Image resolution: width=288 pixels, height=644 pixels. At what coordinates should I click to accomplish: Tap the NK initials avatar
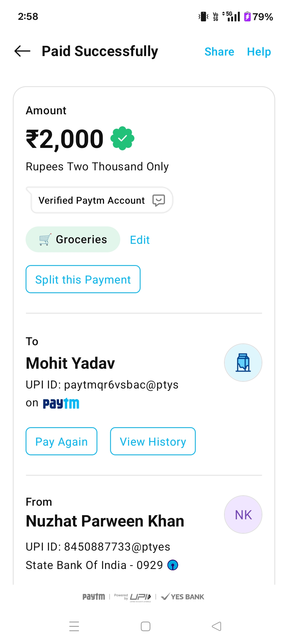point(243,515)
